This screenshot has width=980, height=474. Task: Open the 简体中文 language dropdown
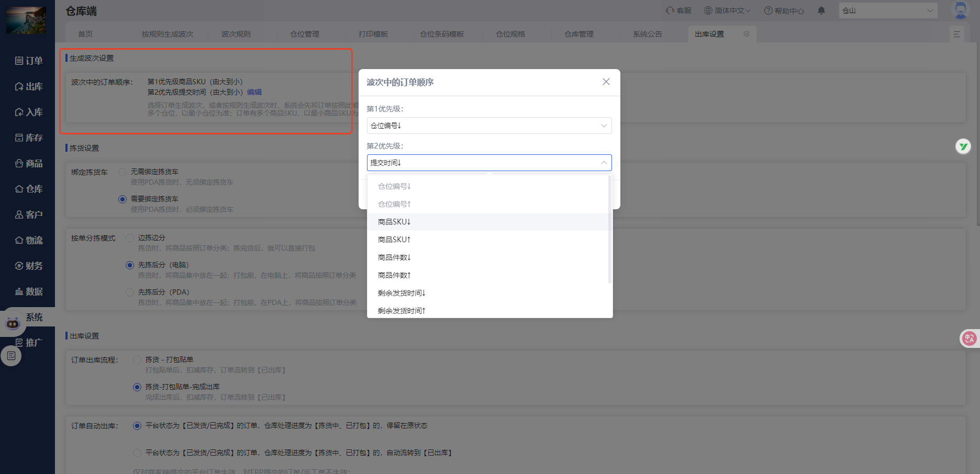point(727,10)
